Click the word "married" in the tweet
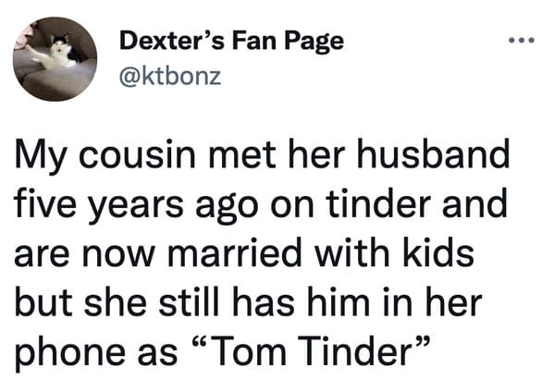This screenshot has height=392, width=554. click(235, 251)
